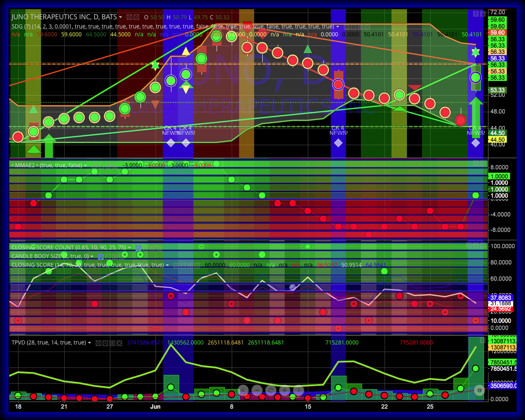
Task: Click the 31.1888 value label on the score axis
Action: [500, 303]
